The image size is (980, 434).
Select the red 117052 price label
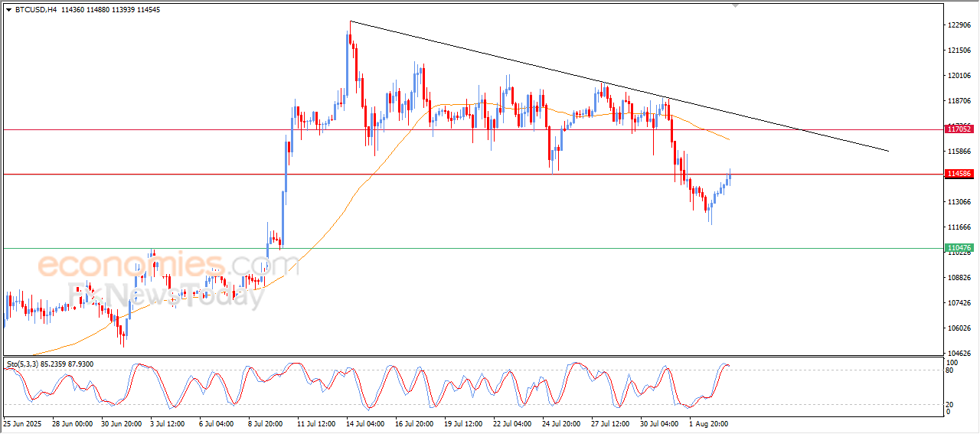click(x=959, y=130)
